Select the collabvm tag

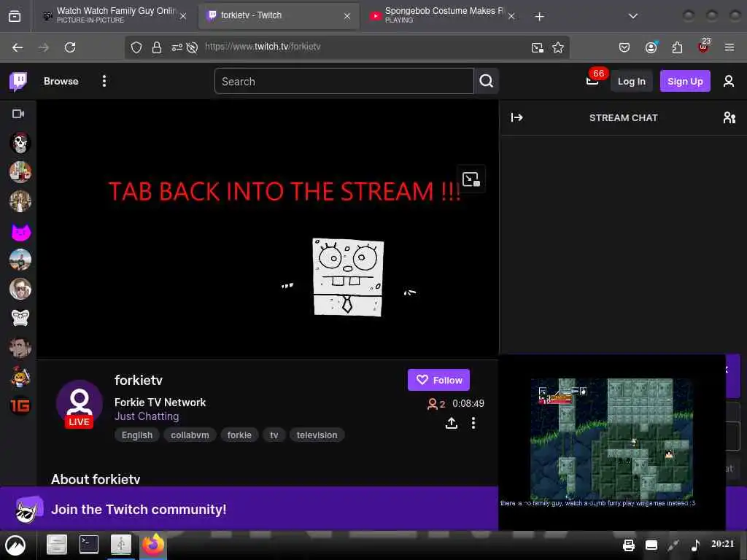tap(190, 435)
